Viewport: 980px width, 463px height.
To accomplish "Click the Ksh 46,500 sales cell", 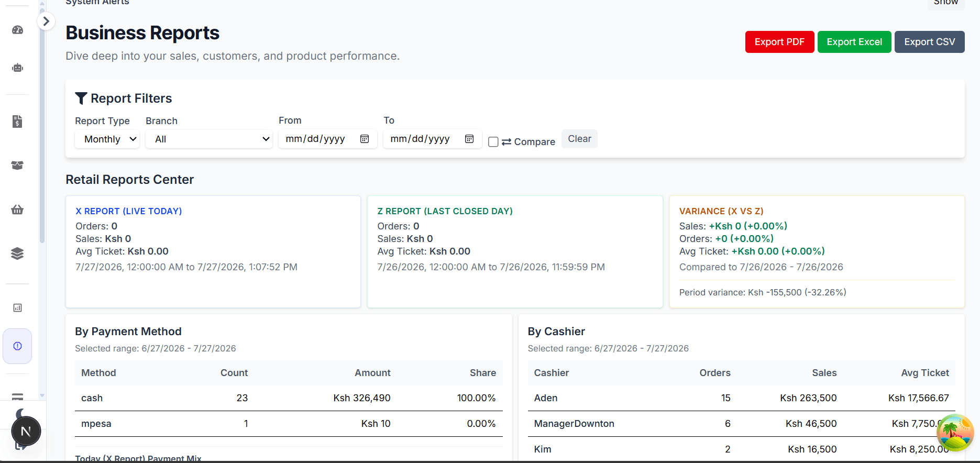I will [x=811, y=424].
